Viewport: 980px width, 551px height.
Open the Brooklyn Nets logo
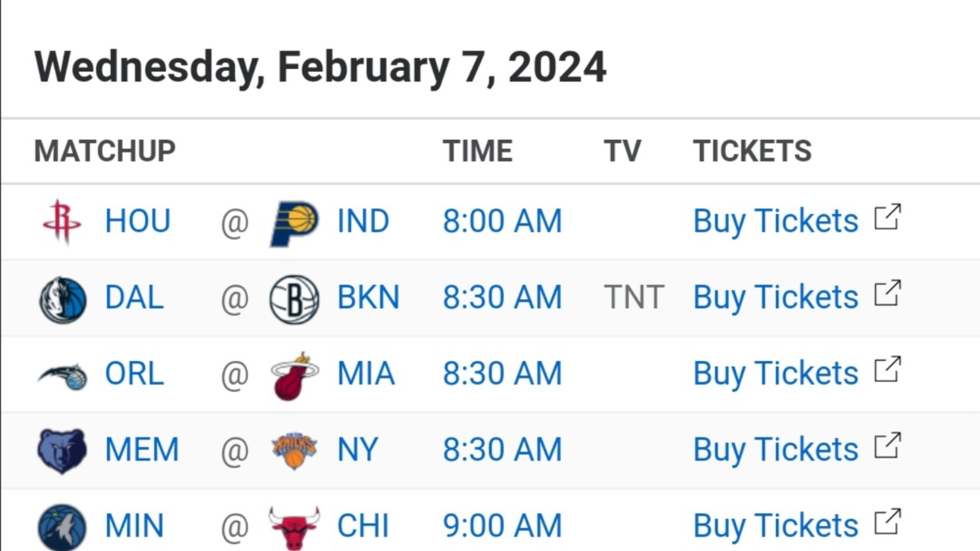click(295, 299)
